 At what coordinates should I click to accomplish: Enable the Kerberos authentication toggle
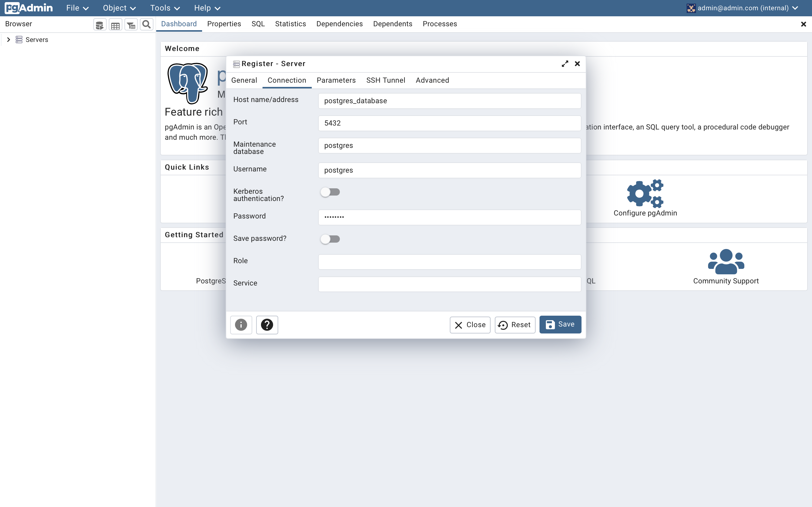[330, 192]
